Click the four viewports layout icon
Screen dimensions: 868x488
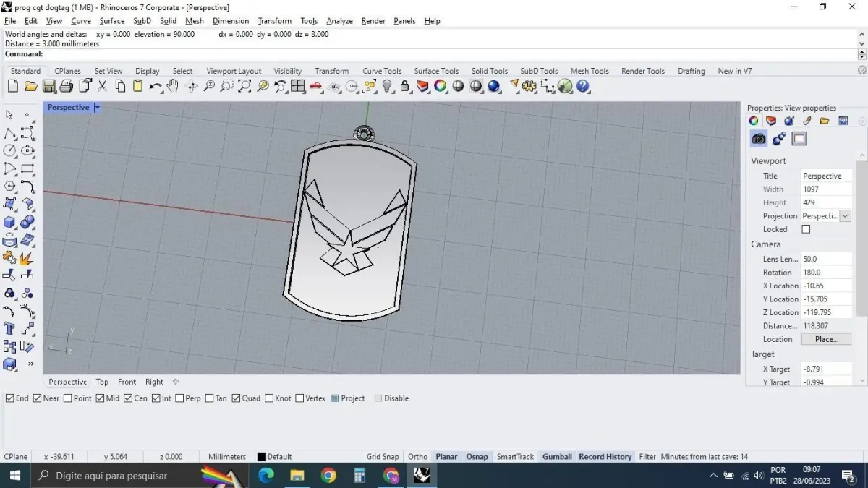298,86
